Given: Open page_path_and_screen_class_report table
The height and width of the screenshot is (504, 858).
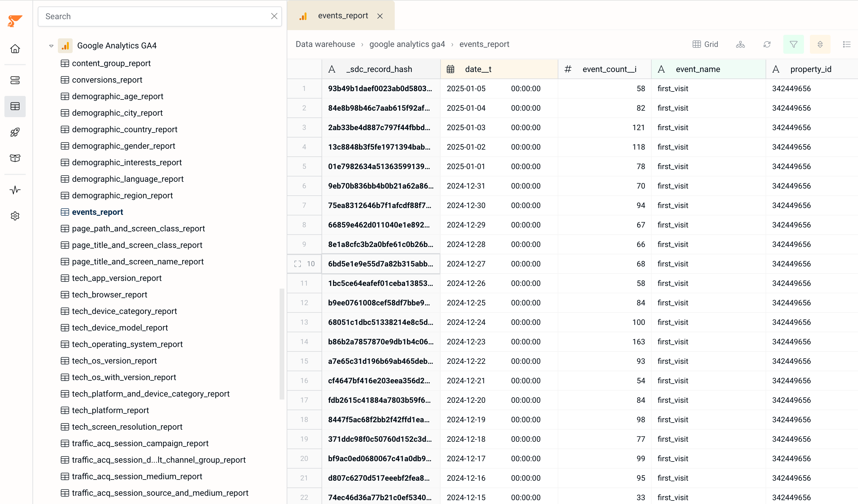Looking at the screenshot, I should coord(133,228).
